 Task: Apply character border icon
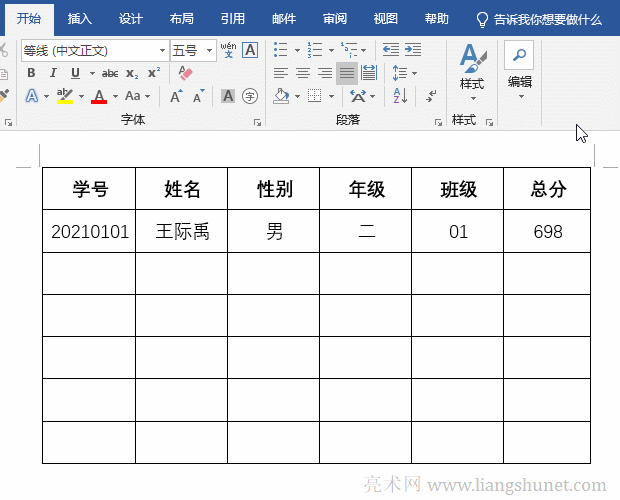click(x=250, y=50)
